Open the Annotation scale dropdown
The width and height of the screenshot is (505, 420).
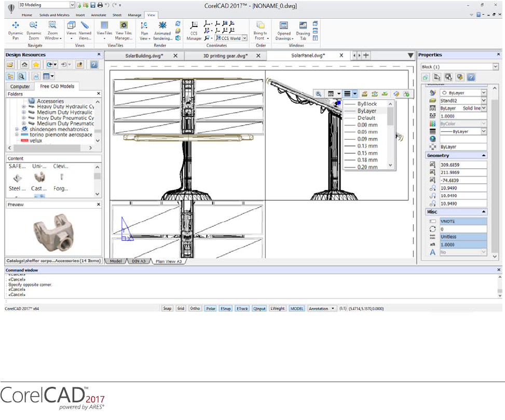(322, 308)
